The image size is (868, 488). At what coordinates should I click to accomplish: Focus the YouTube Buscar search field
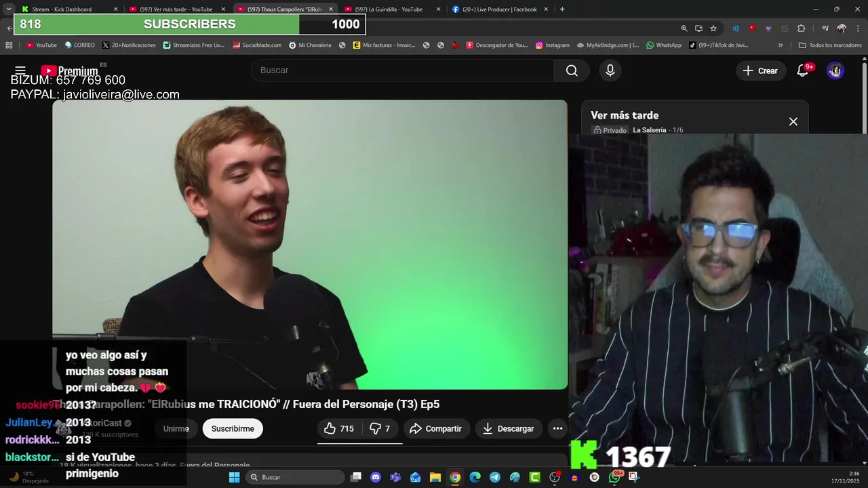tap(403, 70)
